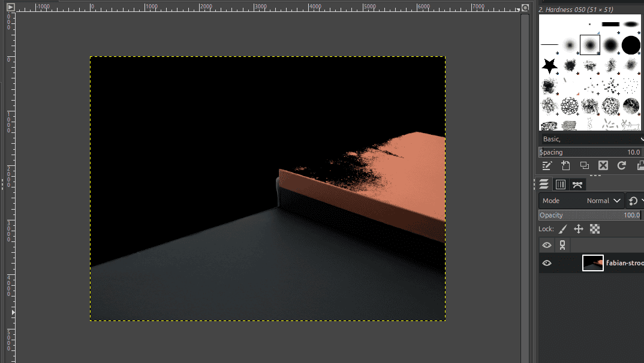Open the Paths tab
644x363 pixels.
[x=577, y=184]
